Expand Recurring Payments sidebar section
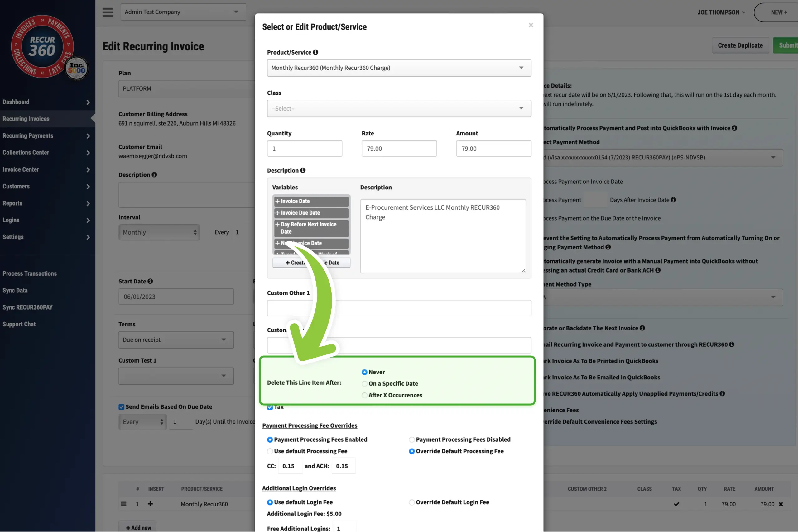Viewport: 798px width, 532px height. pos(88,136)
